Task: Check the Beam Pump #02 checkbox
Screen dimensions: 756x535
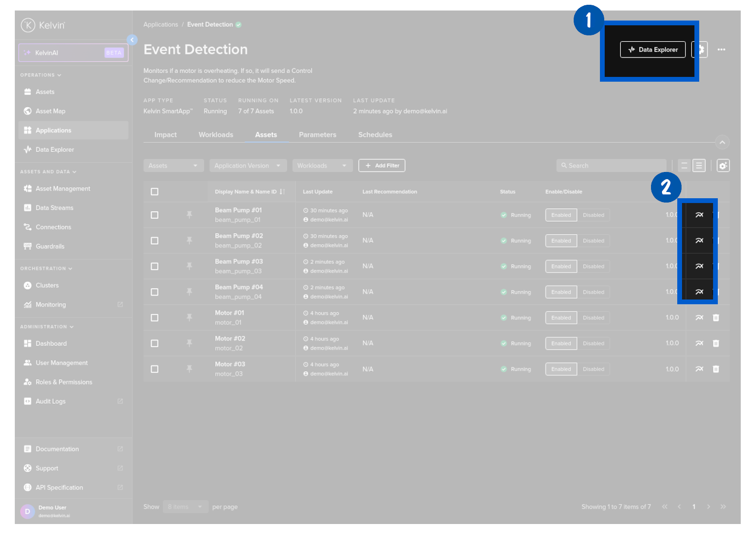Action: [155, 241]
